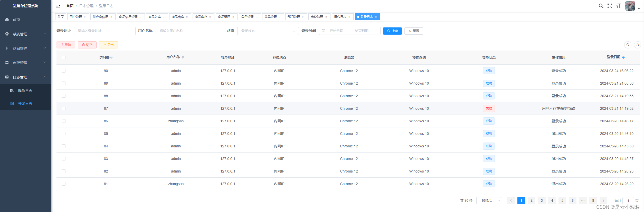The image size is (644, 212).
Task: Close the 商品信息管理 tab
Action: pyautogui.click(x=140, y=17)
